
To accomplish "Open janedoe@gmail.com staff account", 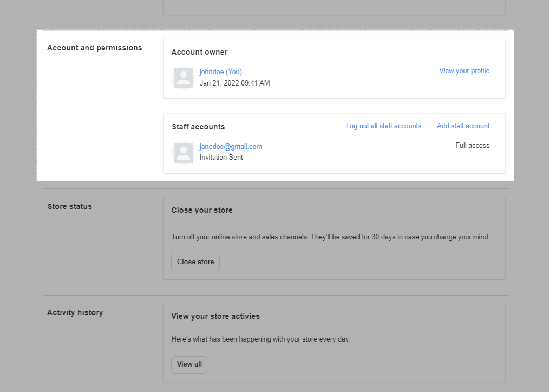I will point(231,147).
